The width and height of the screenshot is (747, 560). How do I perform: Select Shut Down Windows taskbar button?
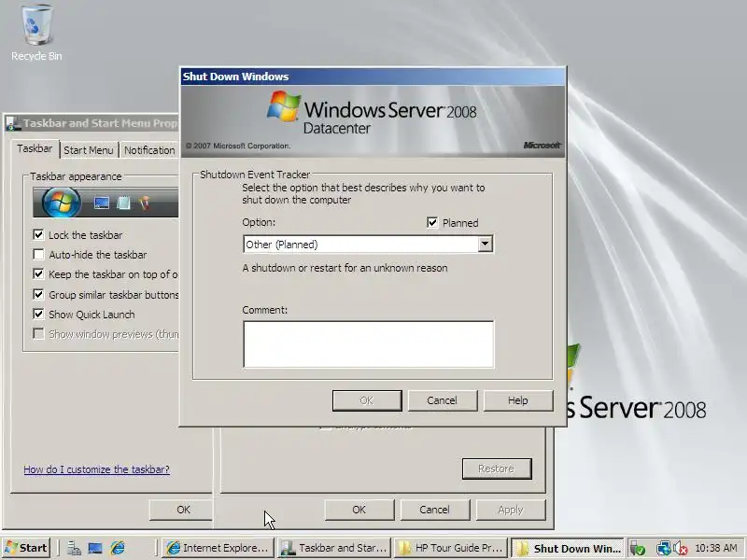pyautogui.click(x=567, y=548)
